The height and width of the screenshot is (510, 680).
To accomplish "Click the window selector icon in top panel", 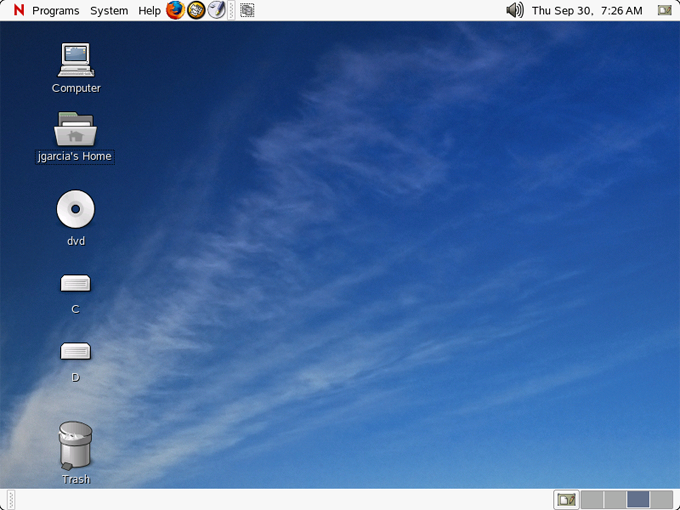I will pyautogui.click(x=247, y=10).
